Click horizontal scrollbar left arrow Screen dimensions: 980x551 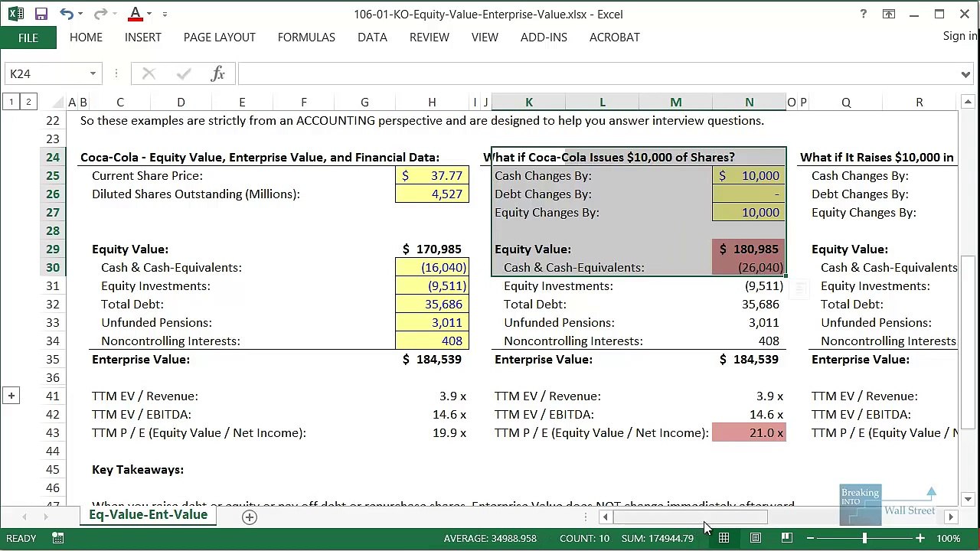[x=605, y=517]
